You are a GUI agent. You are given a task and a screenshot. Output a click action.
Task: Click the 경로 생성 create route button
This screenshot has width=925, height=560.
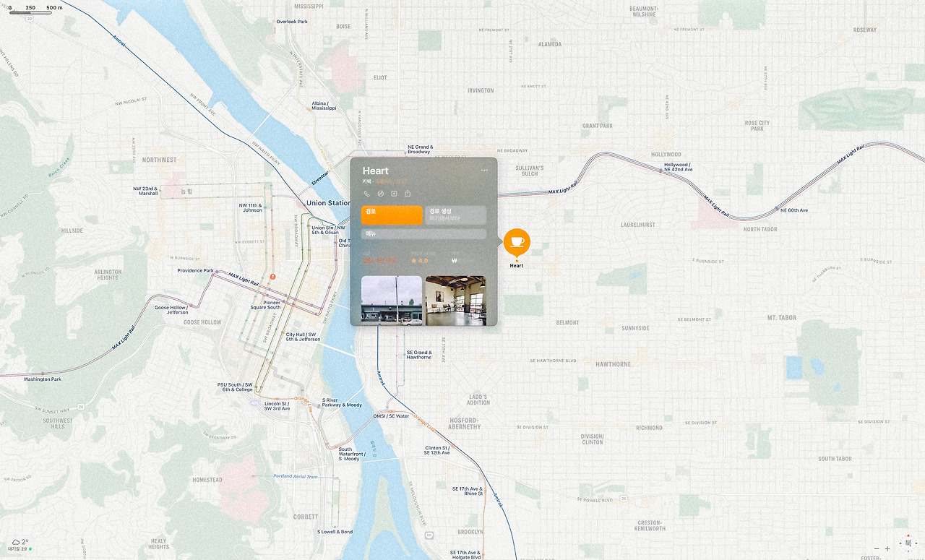point(455,215)
